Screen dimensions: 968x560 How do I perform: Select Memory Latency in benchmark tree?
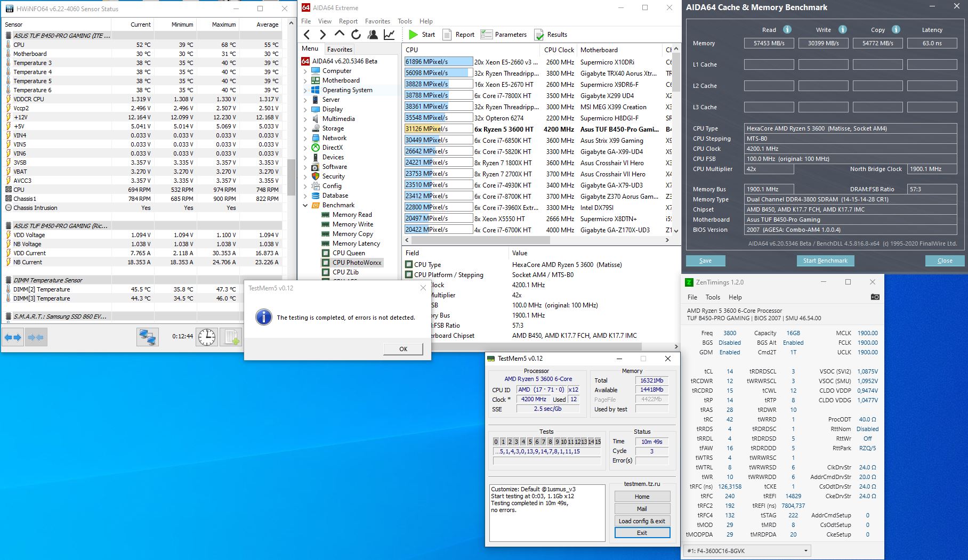[356, 244]
